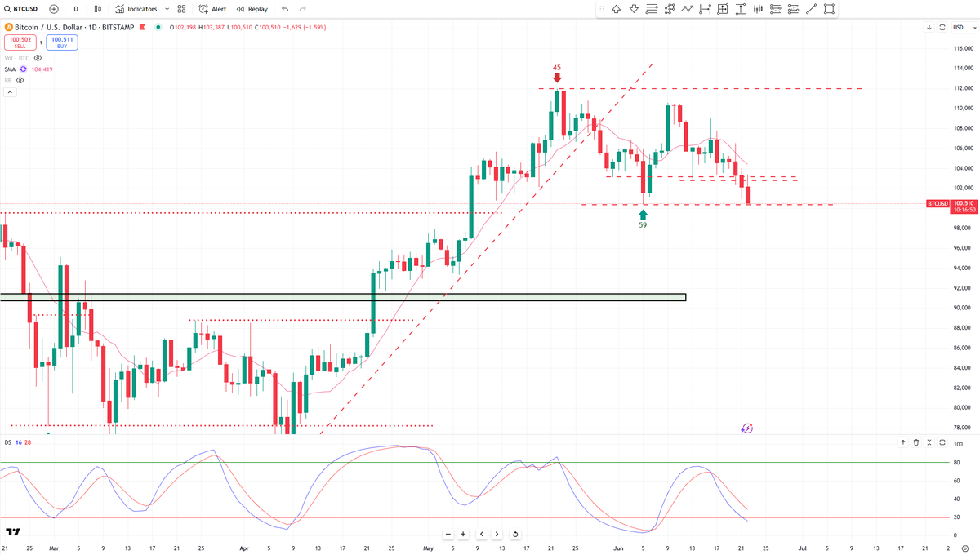Reset the chart view with the circular arrow

[x=515, y=533]
